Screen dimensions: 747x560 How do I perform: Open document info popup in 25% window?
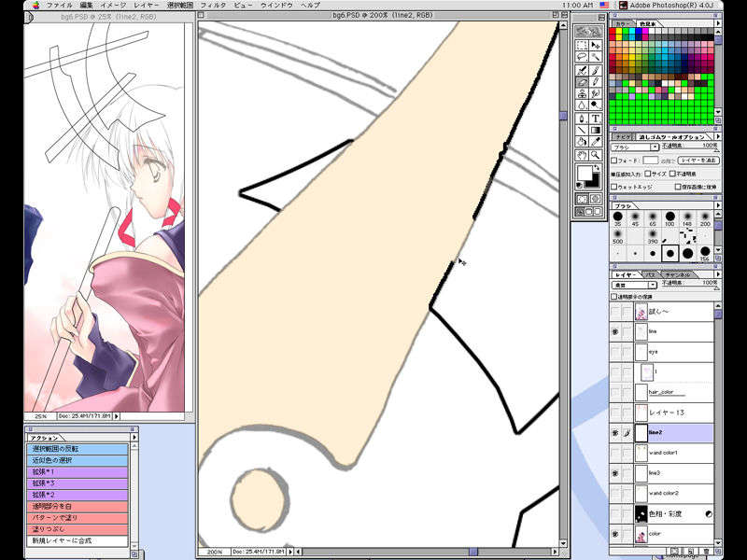click(117, 415)
